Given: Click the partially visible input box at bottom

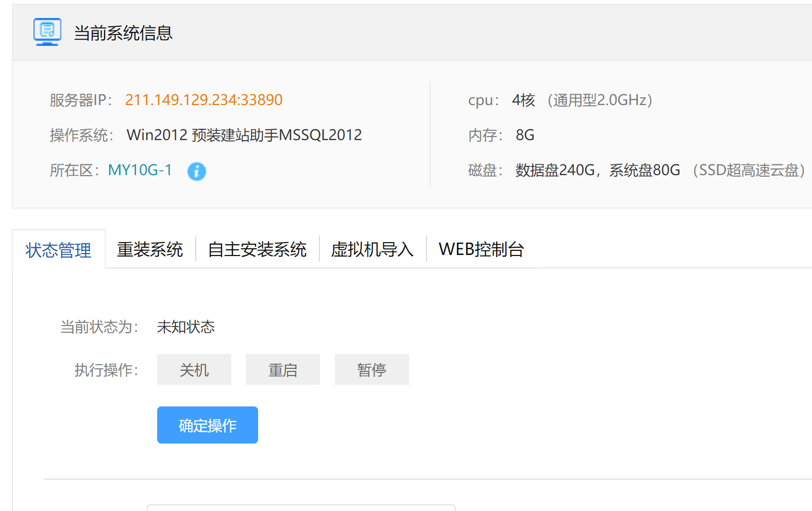Looking at the screenshot, I should point(301,508).
